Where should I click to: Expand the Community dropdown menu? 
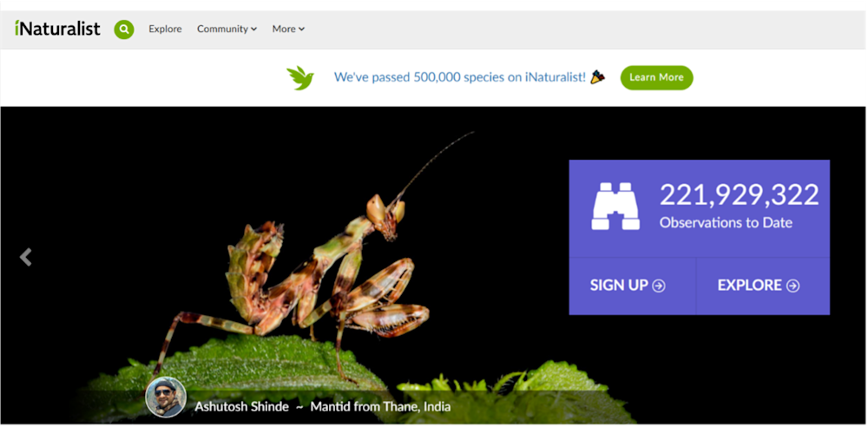click(227, 29)
